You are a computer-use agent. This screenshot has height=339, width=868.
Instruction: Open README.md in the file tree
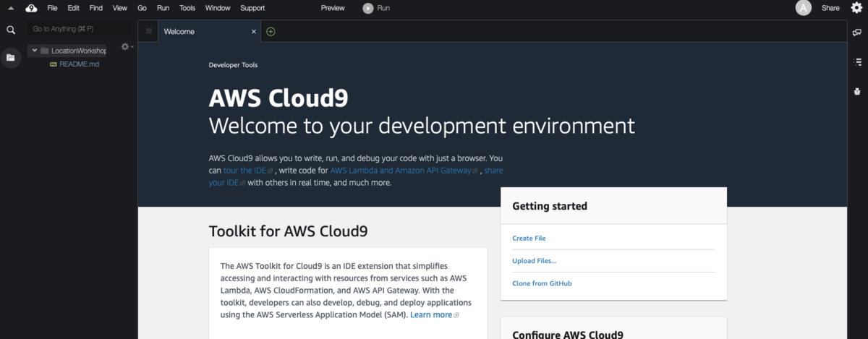[x=79, y=64]
